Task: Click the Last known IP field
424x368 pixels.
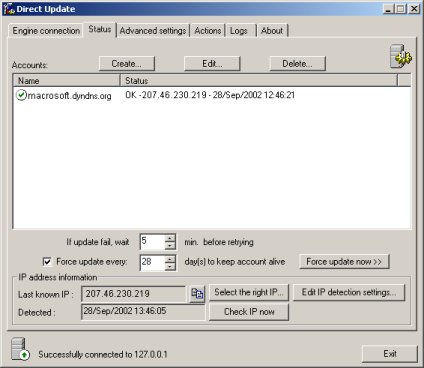Action: (x=134, y=294)
